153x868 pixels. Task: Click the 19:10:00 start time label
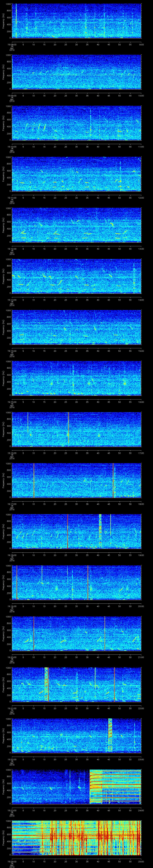(x=12, y=146)
